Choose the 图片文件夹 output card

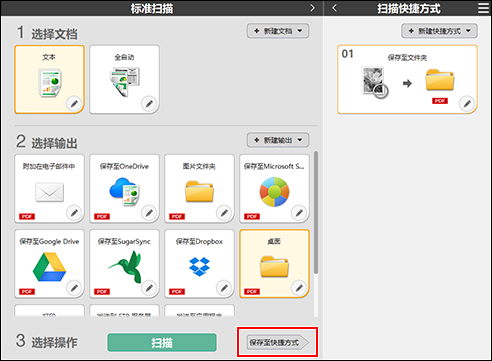[x=199, y=188]
